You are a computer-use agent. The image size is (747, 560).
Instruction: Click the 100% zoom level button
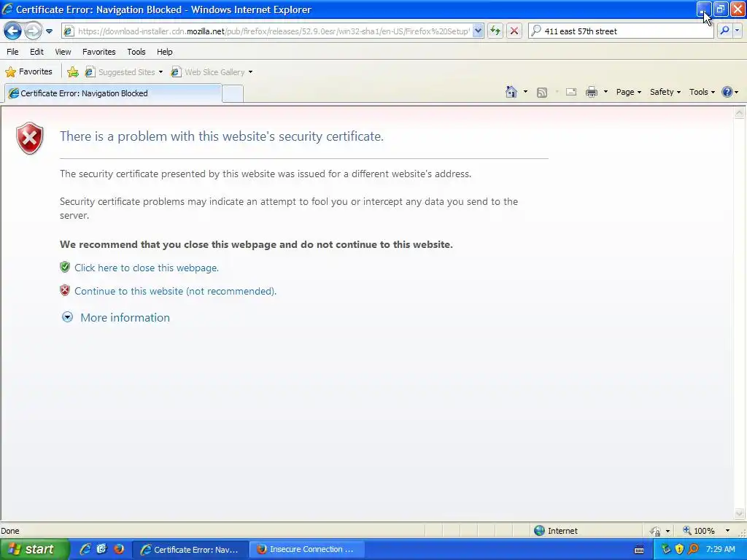click(x=699, y=531)
